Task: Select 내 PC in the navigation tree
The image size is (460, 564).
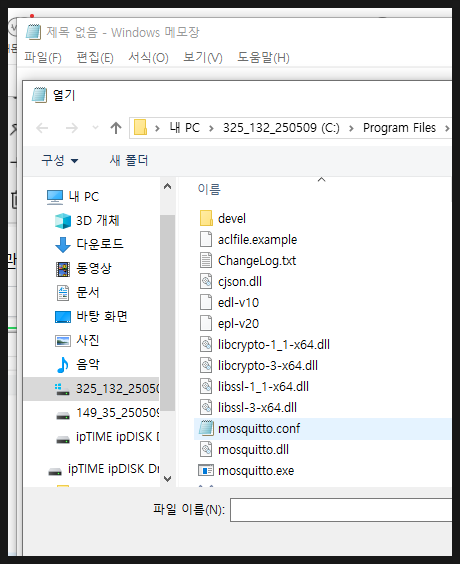Action: click(x=83, y=196)
